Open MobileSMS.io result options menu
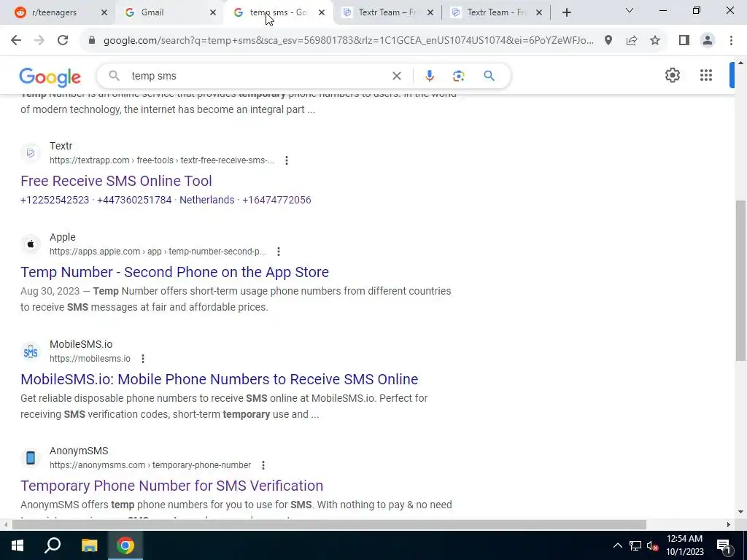 pos(142,359)
